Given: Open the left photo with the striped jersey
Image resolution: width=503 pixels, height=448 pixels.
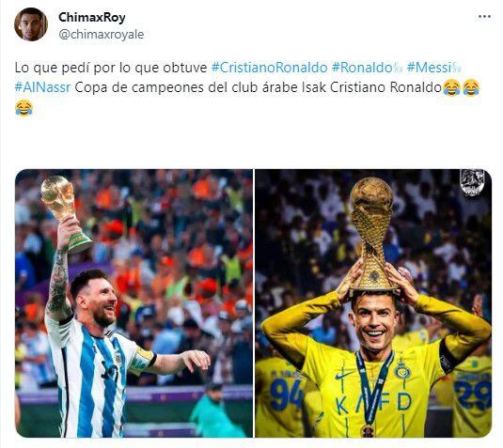Looking at the screenshot, I should click(134, 303).
